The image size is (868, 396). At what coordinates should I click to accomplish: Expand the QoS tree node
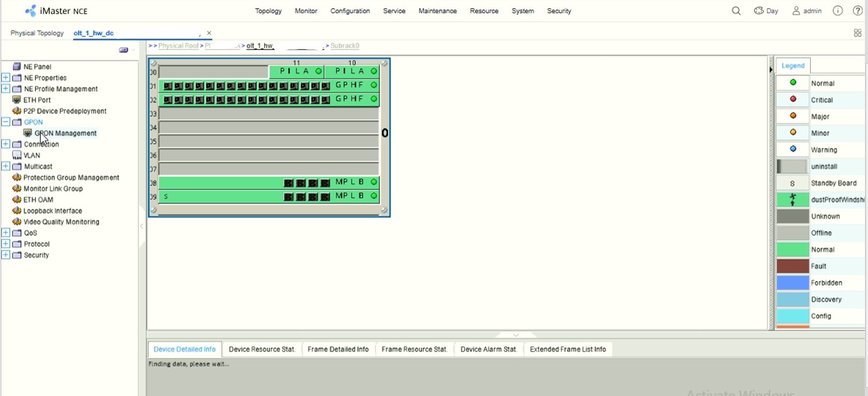[x=6, y=233]
